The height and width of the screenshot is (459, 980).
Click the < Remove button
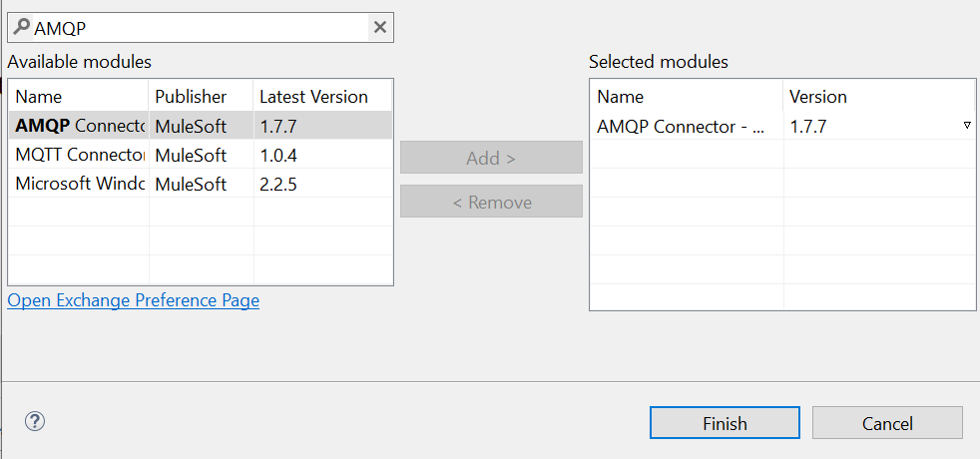pyautogui.click(x=491, y=202)
